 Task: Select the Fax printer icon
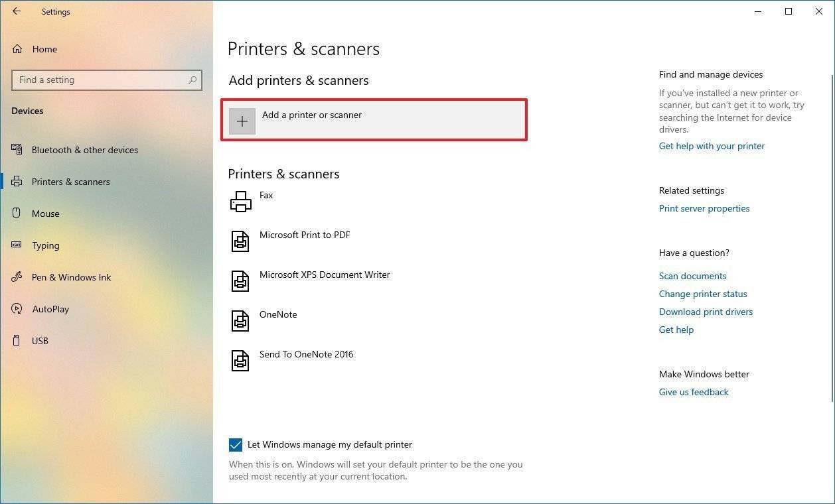click(x=241, y=200)
